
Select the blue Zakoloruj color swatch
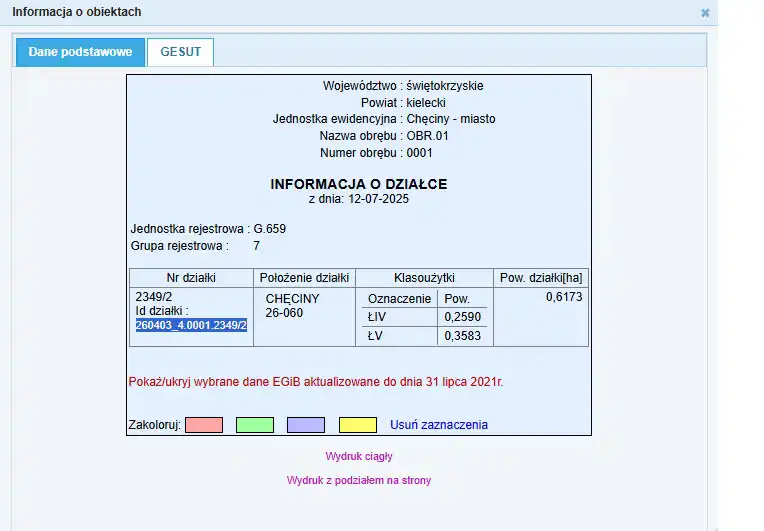pos(306,425)
